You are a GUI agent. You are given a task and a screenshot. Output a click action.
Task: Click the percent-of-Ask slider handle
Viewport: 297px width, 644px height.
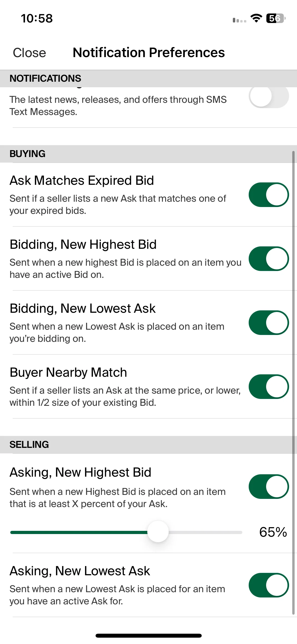coord(158,531)
